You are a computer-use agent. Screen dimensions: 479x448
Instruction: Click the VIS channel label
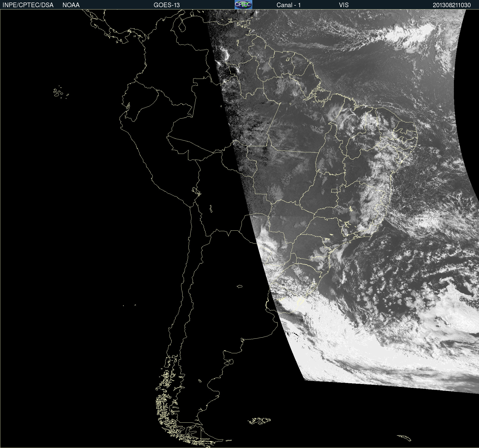coord(343,5)
